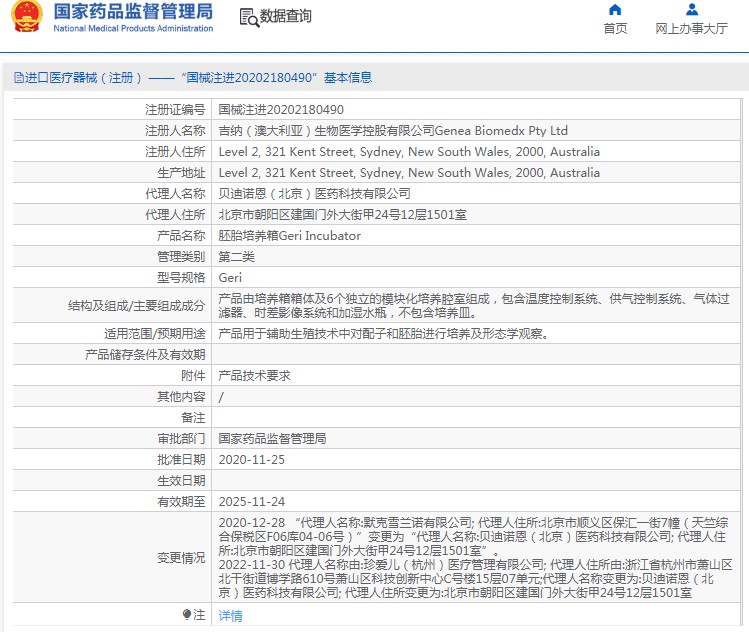The height and width of the screenshot is (632, 749).
Task: Click the 产品储存条件及有效期 label cell
Action: (x=112, y=354)
